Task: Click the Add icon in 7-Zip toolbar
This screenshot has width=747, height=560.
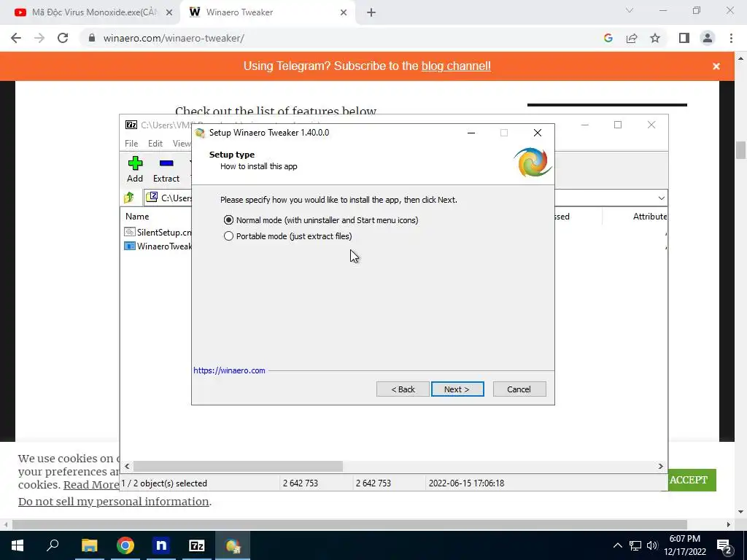Action: tap(135, 169)
